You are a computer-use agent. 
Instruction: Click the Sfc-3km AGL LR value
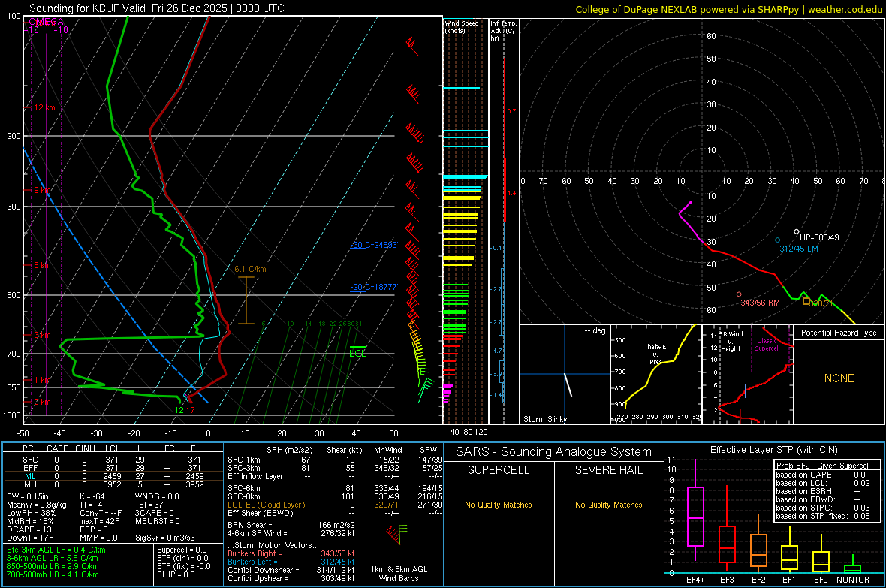[56, 550]
